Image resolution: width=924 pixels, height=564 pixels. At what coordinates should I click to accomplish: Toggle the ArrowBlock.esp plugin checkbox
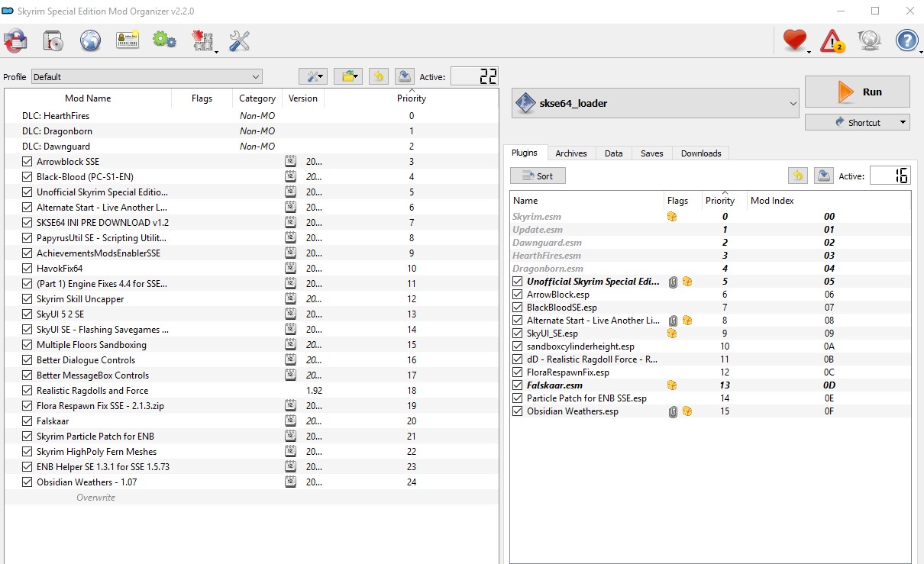[x=518, y=295]
